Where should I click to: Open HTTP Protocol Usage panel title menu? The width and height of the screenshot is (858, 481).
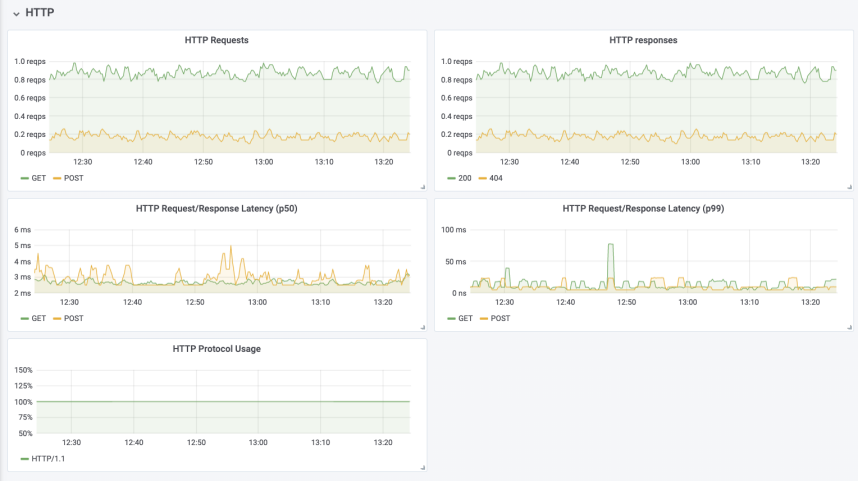coord(217,349)
